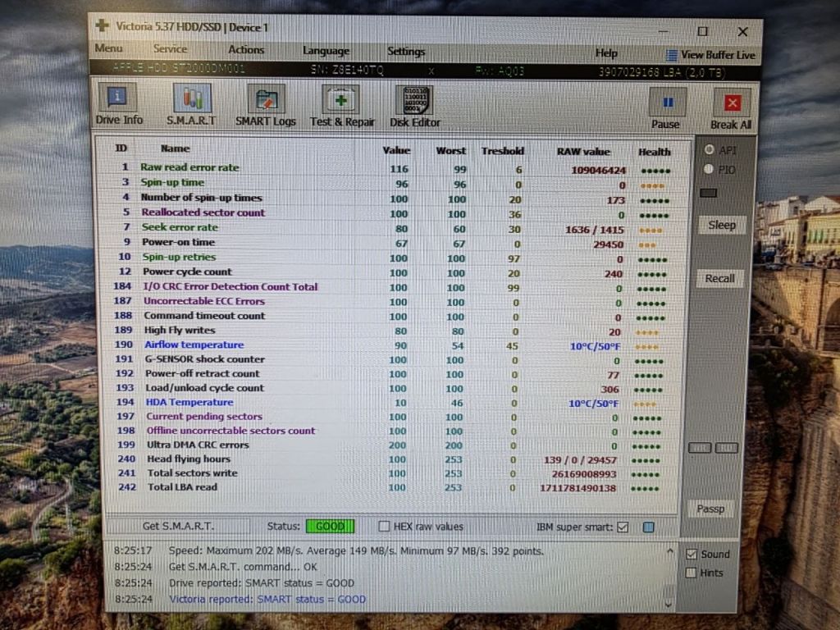Open the Actions menu

[246, 50]
